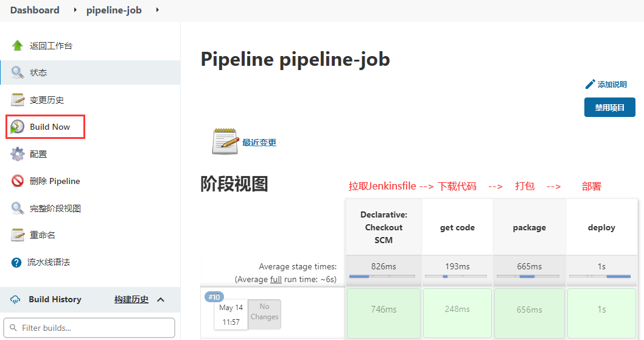644x340 pixels.
Task: Start a build with Build Now
Action: click(x=50, y=127)
